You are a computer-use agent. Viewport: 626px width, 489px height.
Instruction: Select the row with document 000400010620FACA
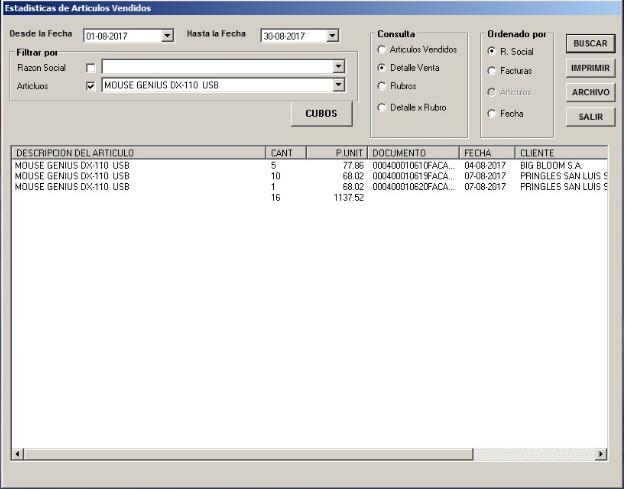click(x=310, y=187)
